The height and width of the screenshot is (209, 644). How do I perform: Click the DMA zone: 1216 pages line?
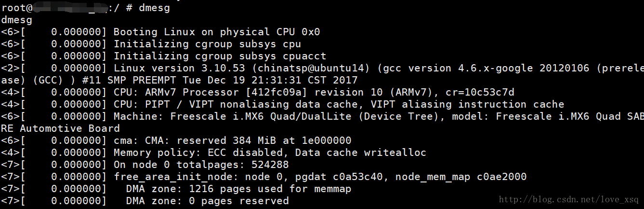click(x=176, y=189)
